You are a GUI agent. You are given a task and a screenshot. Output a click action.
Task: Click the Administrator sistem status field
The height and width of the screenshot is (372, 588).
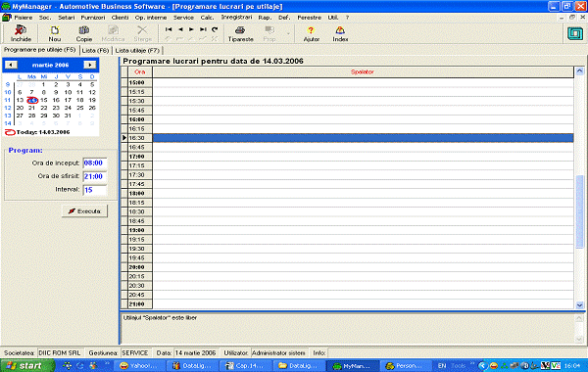(x=278, y=352)
